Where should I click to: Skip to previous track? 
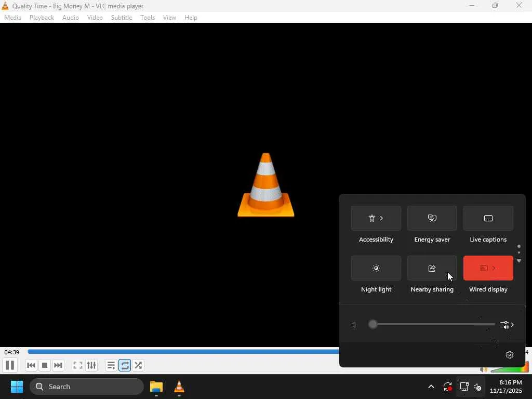click(31, 365)
